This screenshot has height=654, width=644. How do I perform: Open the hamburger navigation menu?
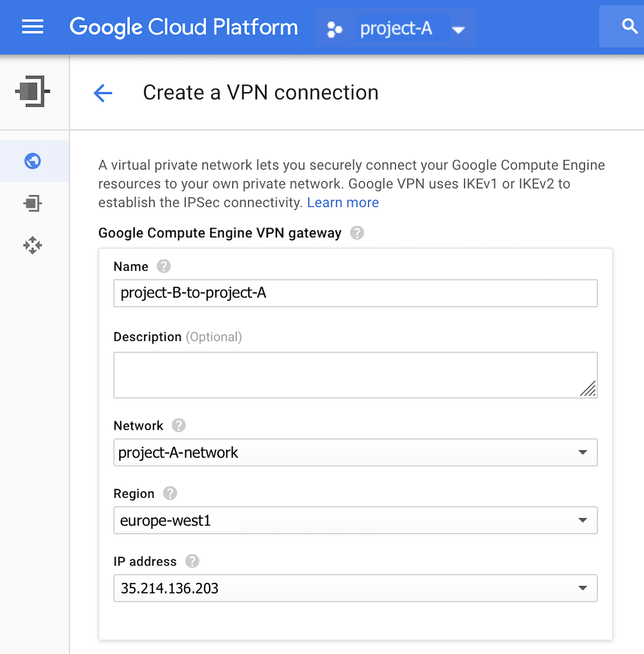coord(33,27)
